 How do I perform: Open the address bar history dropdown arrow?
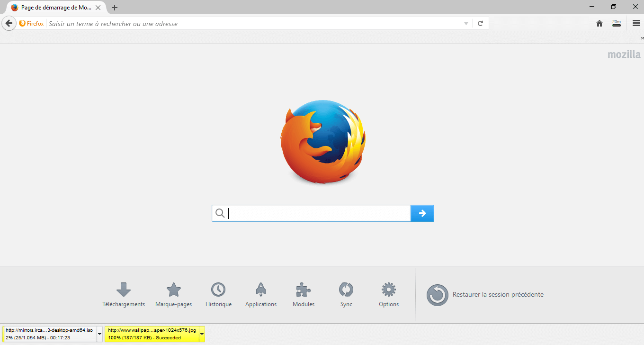point(466,24)
